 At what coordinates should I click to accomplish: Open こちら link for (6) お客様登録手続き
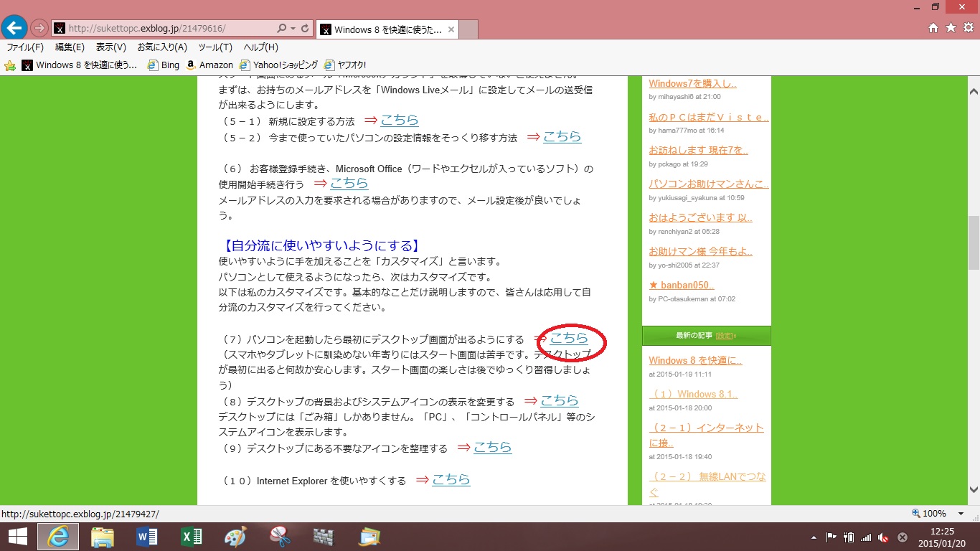(x=349, y=183)
